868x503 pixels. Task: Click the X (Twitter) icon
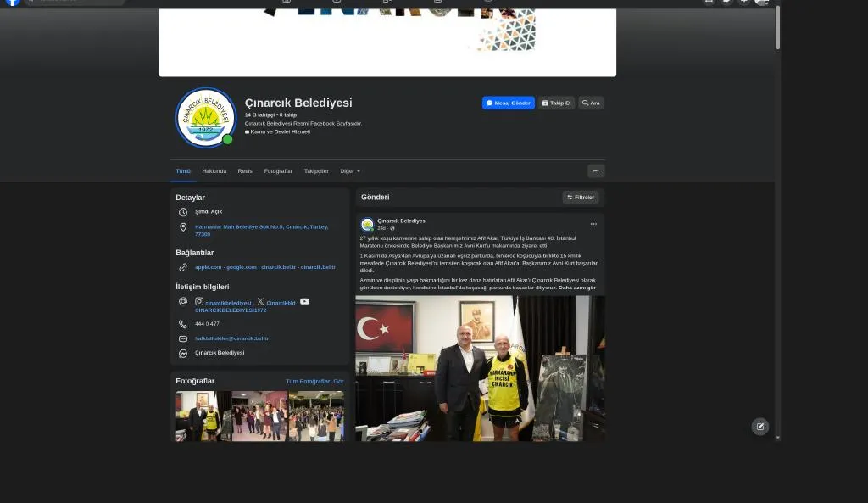(260, 301)
